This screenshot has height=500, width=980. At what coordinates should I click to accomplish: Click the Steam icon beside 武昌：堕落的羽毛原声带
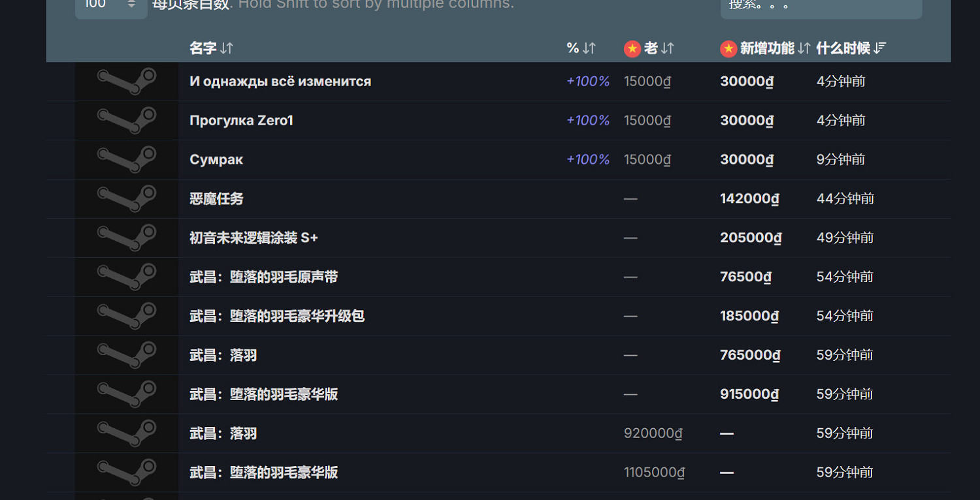pos(127,277)
